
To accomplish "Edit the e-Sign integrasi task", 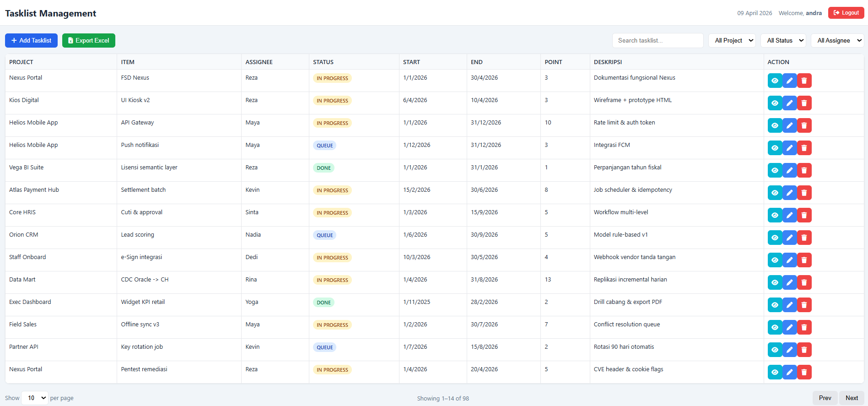I will (789, 260).
